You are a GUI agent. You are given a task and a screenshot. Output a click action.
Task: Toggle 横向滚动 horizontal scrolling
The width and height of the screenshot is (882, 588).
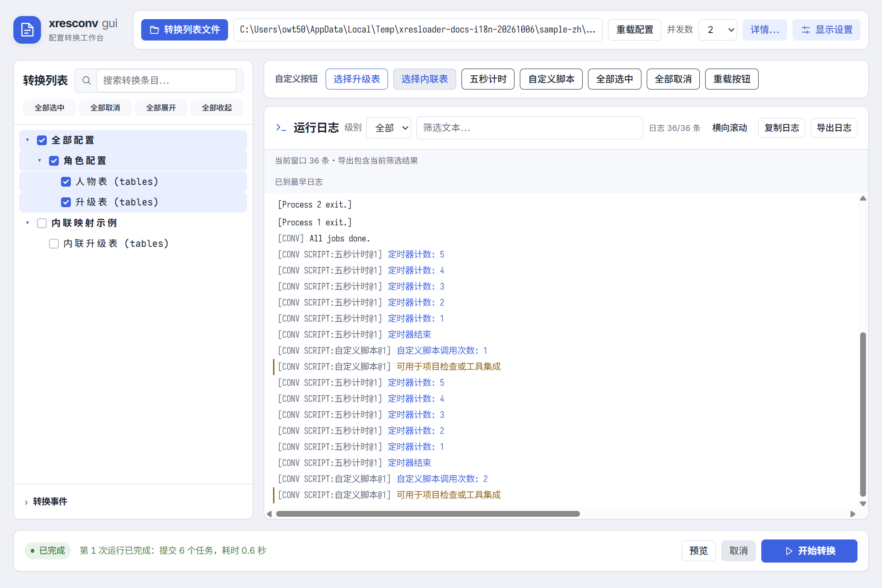point(729,128)
